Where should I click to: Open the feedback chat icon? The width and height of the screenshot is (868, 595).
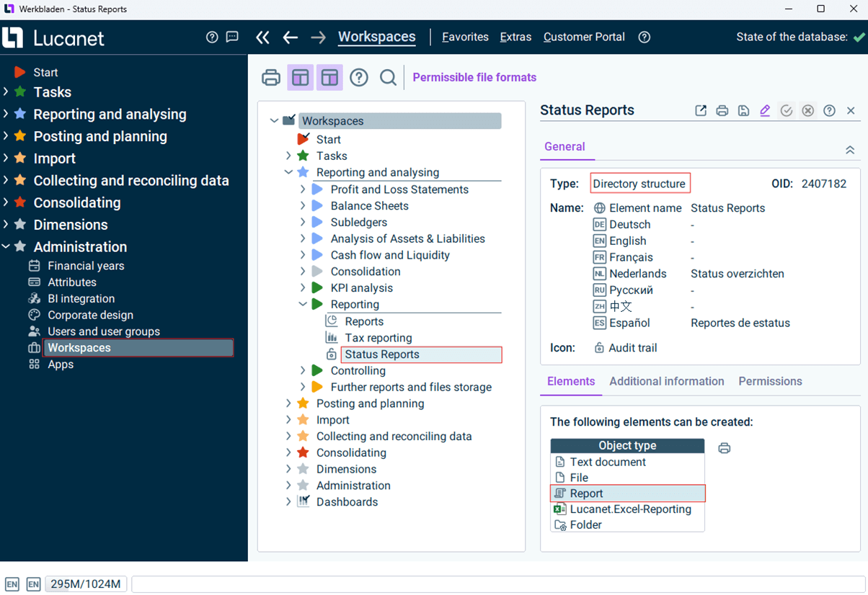(x=232, y=37)
